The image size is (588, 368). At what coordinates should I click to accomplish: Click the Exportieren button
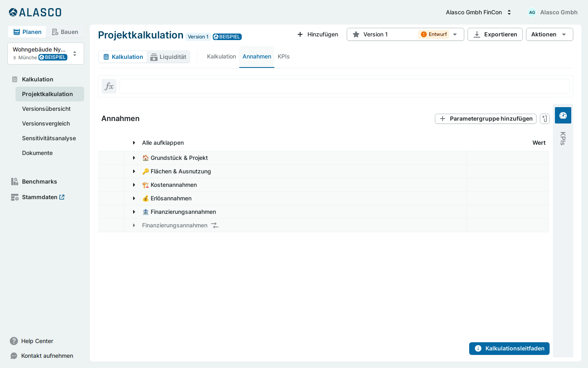[495, 34]
